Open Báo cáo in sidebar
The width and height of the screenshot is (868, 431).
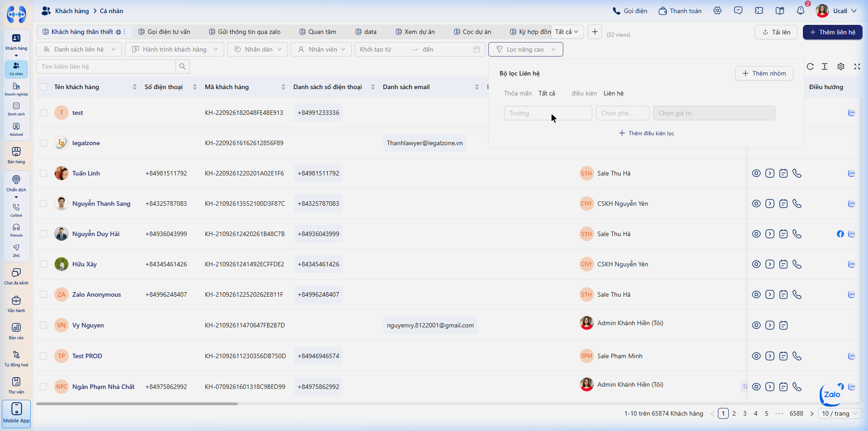tap(16, 331)
